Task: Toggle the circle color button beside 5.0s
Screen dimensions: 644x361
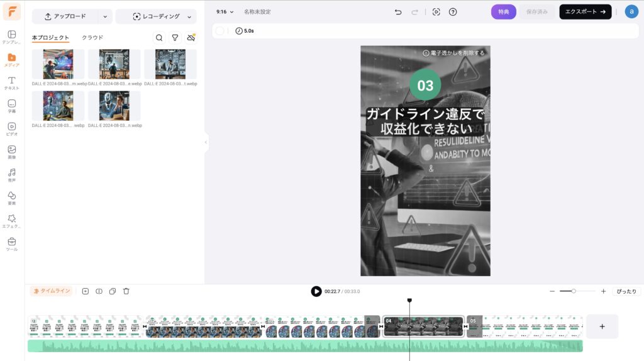Action: coord(219,31)
